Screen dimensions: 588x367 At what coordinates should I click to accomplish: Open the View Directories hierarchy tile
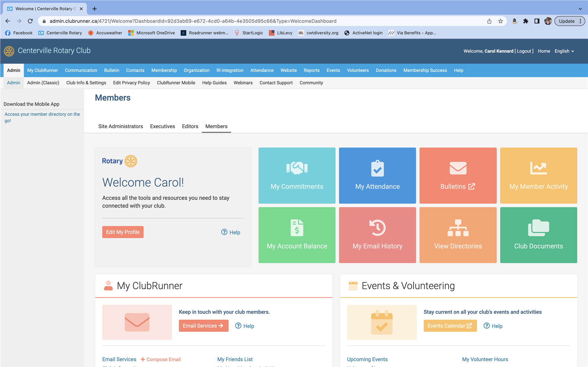tap(458, 235)
